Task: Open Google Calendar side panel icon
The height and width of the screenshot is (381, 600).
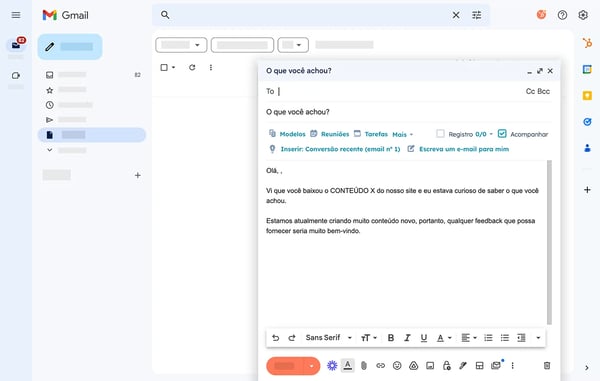Action: pos(587,69)
